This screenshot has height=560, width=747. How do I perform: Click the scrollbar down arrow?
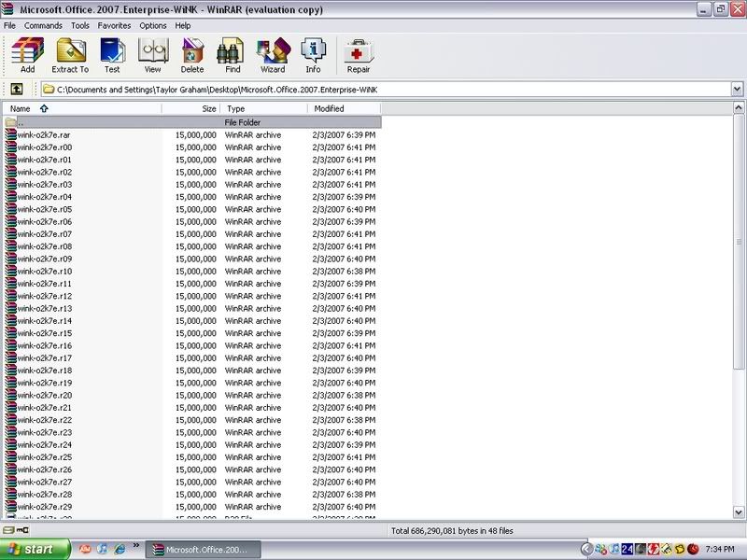point(739,512)
